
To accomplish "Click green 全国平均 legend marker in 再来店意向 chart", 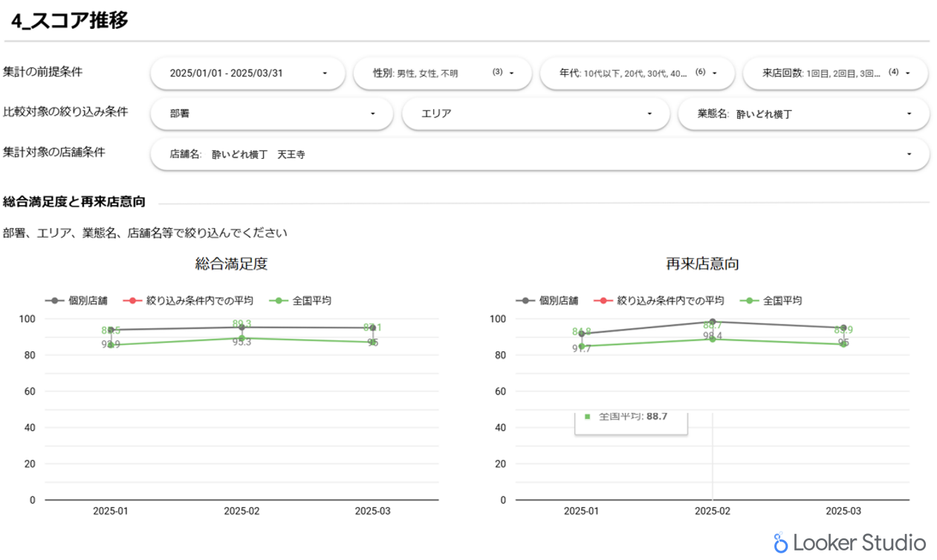I will pos(750,301).
